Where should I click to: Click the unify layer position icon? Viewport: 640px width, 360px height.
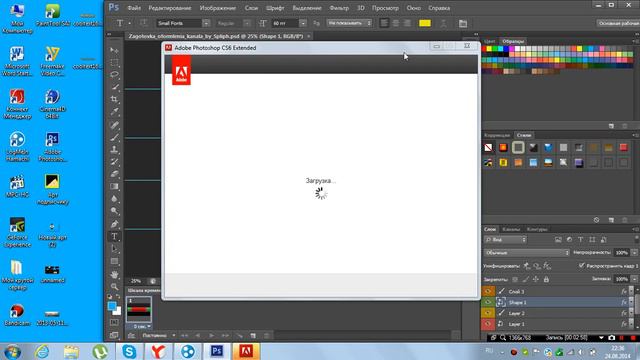point(527,266)
